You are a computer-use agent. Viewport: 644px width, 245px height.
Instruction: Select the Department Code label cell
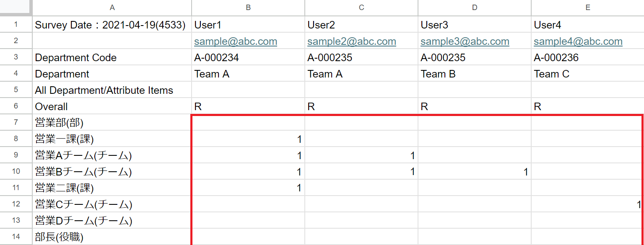(x=76, y=58)
